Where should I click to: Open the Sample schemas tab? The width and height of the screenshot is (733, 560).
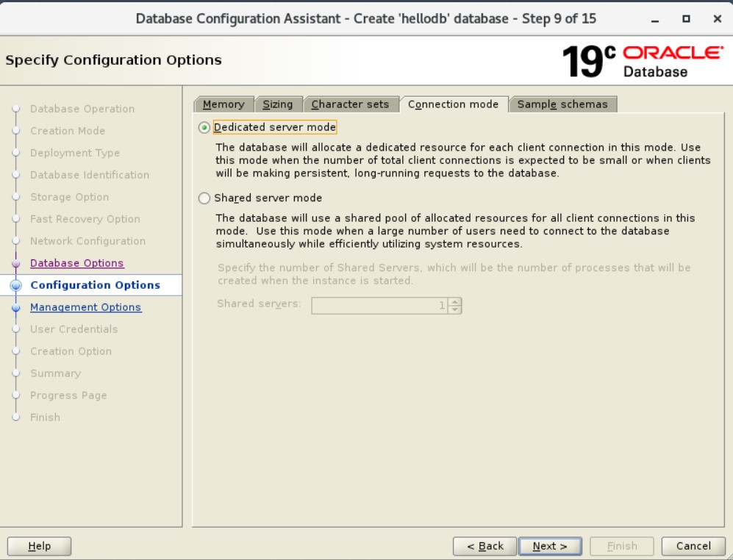coord(562,104)
